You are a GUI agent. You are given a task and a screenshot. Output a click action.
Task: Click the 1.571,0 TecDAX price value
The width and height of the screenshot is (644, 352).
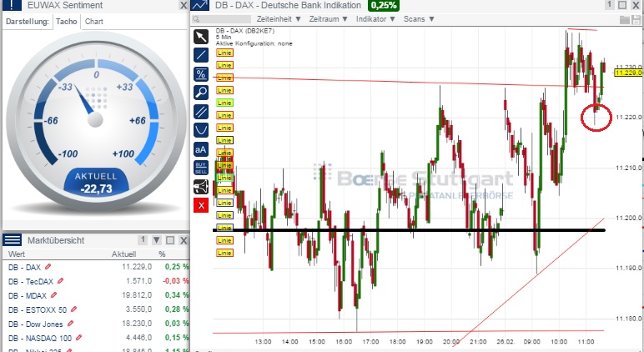(x=138, y=281)
